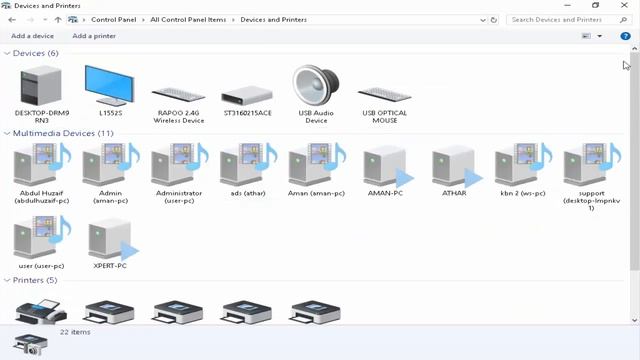Click the scrollbar down arrow
640x360 pixels.
click(x=634, y=320)
